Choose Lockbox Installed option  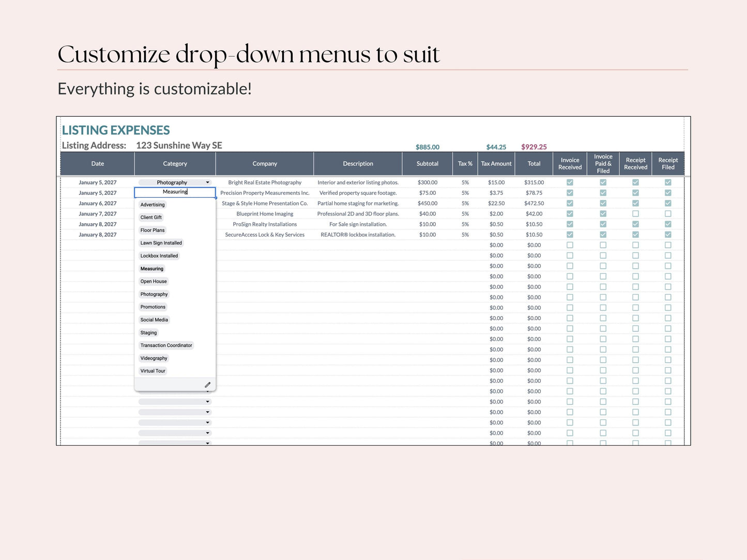click(159, 256)
